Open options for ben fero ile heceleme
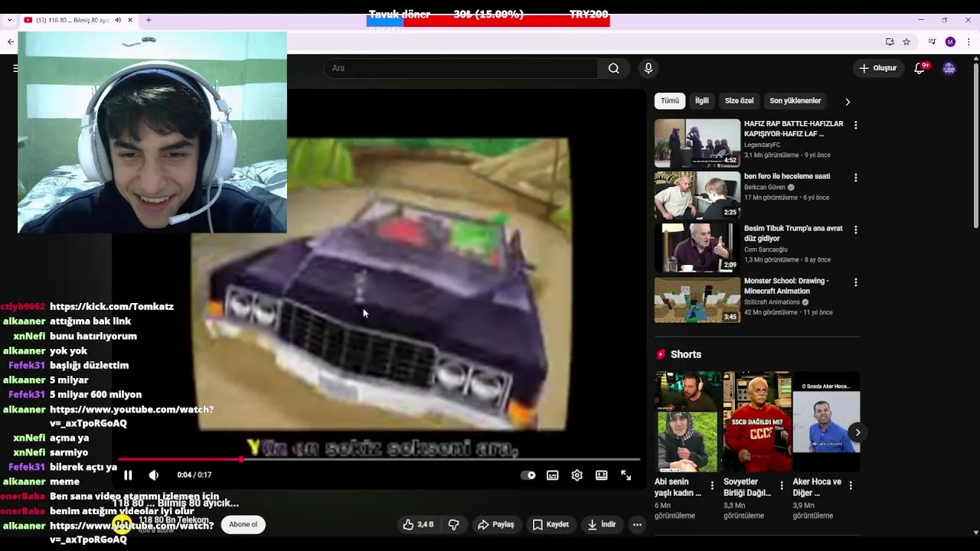The width and height of the screenshot is (980, 551). click(856, 178)
